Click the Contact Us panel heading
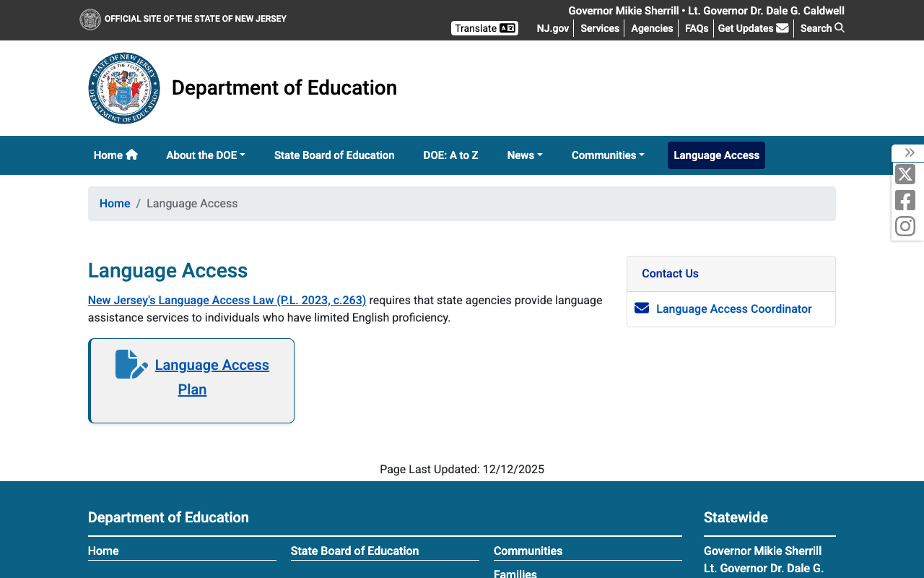Screen dimensions: 924x578 [x=670, y=273]
